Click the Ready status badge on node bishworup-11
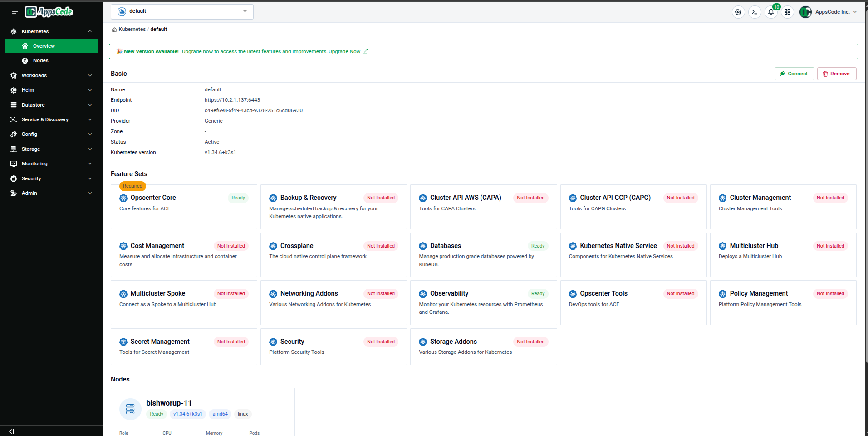Viewport: 868px width, 436px height. tap(156, 414)
